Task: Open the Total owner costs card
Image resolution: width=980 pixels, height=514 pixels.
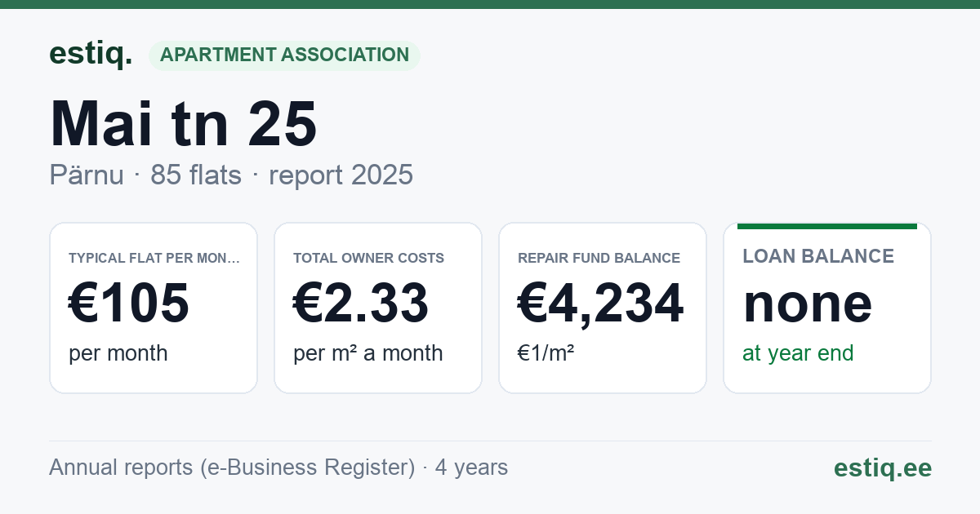Action: 378,308
